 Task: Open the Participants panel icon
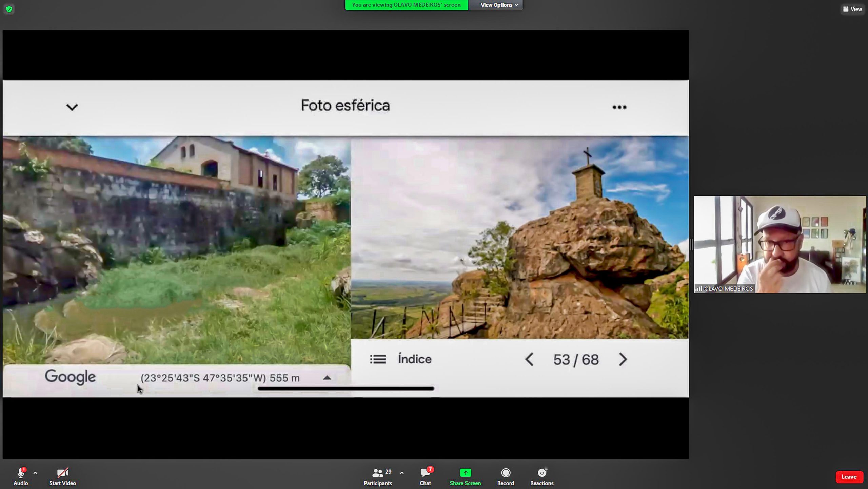(377, 473)
